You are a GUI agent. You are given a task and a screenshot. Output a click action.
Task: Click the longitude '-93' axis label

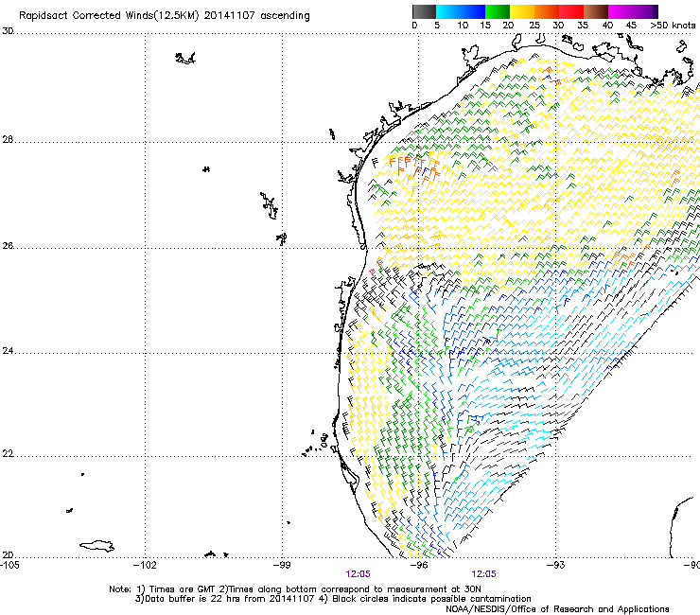(x=556, y=565)
